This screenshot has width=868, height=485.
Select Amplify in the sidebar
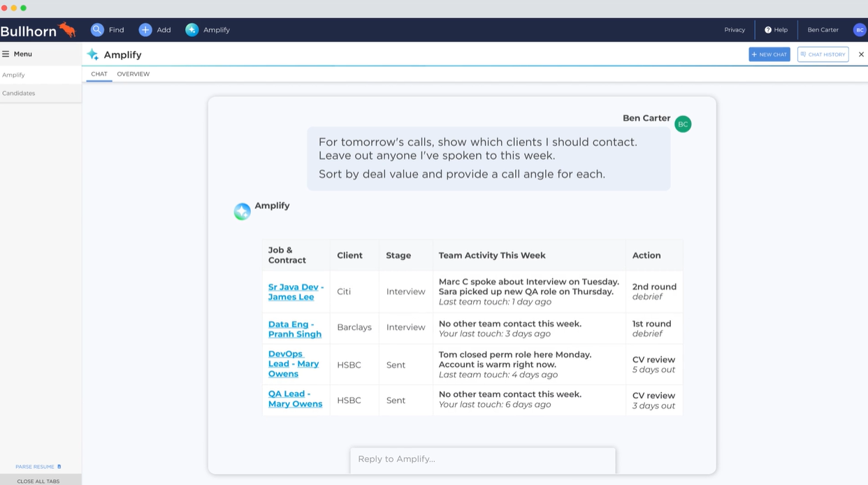pos(41,75)
